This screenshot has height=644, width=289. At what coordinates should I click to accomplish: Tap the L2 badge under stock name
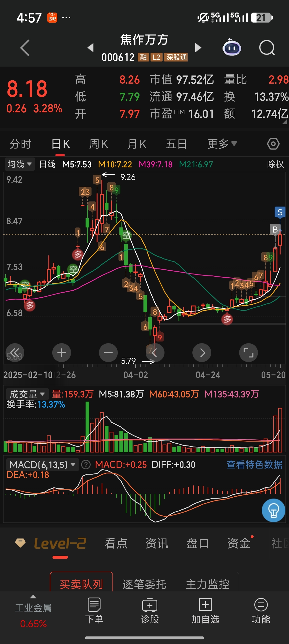click(x=157, y=57)
